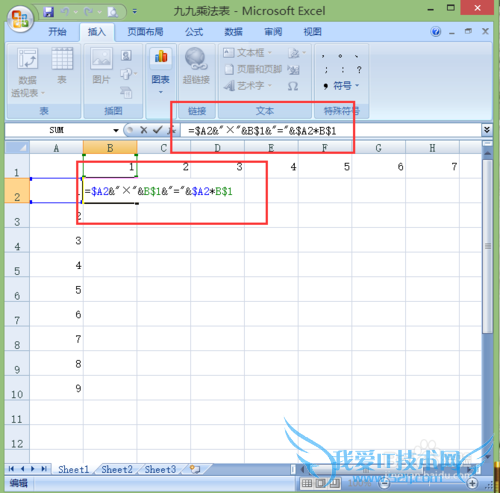
Task: Insert a symbol with the Ω icon
Action: (x=293, y=87)
